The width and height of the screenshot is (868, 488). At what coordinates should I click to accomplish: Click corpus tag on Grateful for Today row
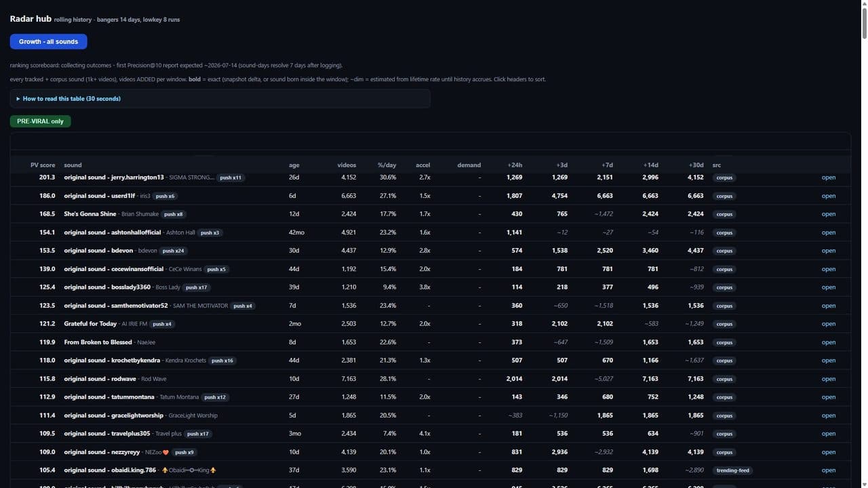pos(724,324)
